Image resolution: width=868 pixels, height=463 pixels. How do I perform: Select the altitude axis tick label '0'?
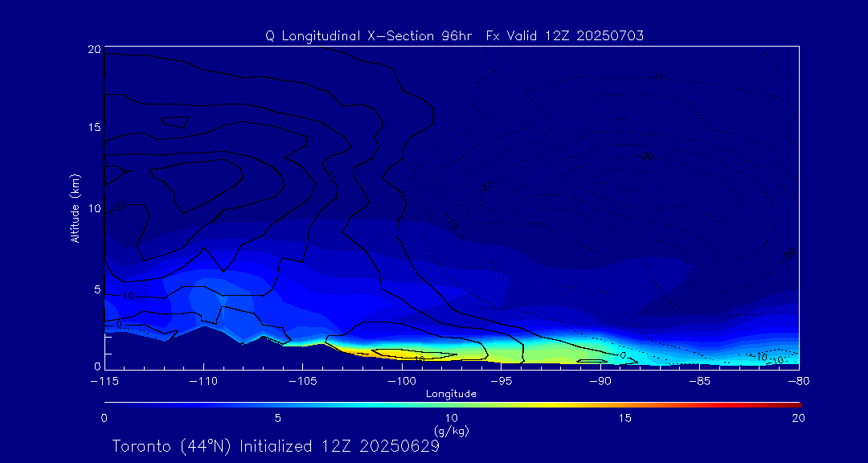[97, 367]
